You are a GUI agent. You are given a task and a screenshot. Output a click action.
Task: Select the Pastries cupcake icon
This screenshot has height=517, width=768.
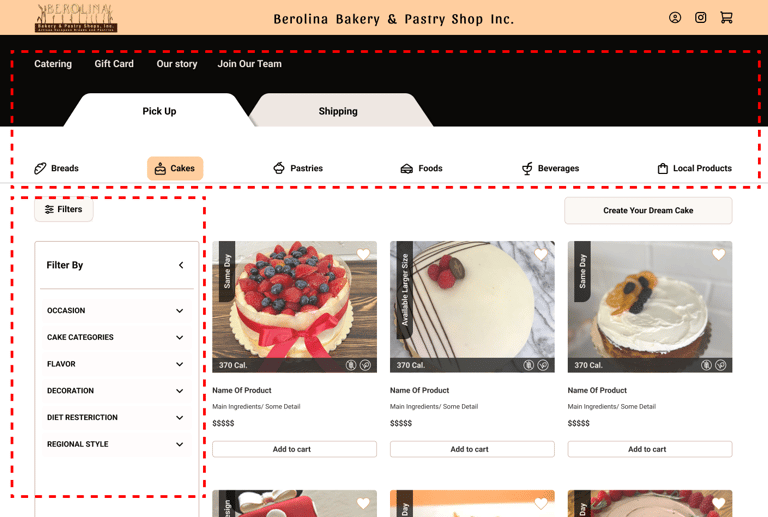point(279,168)
